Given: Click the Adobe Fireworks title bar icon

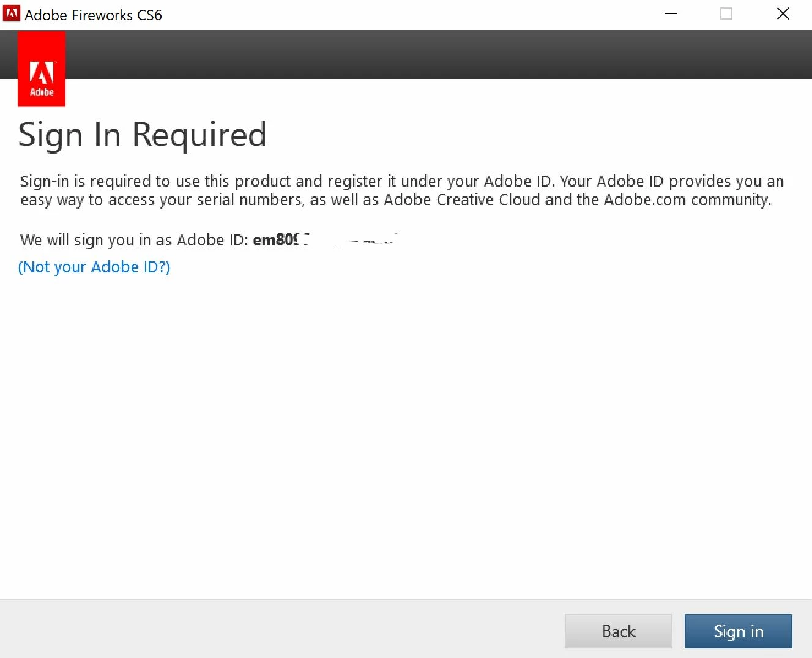Looking at the screenshot, I should pyautogui.click(x=11, y=13).
